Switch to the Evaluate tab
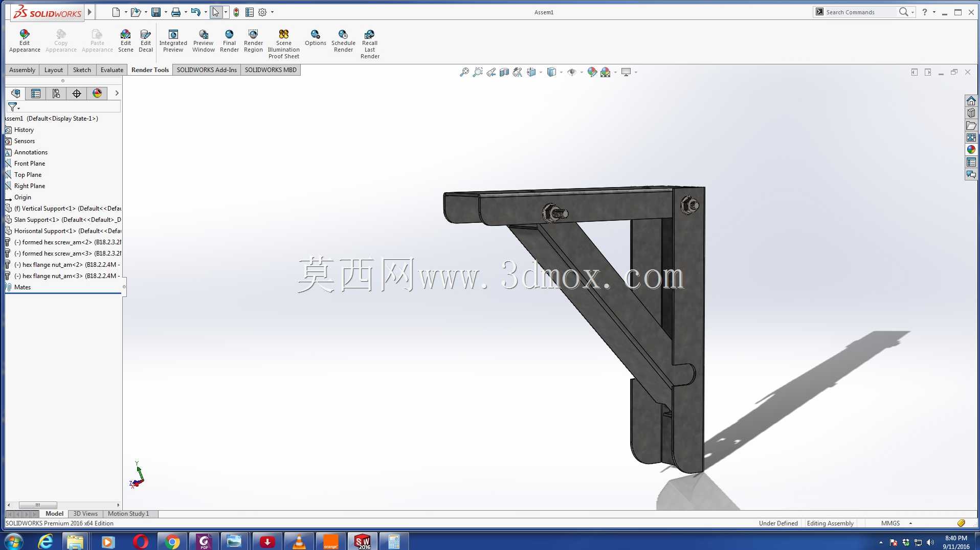The height and width of the screenshot is (550, 980). [112, 70]
